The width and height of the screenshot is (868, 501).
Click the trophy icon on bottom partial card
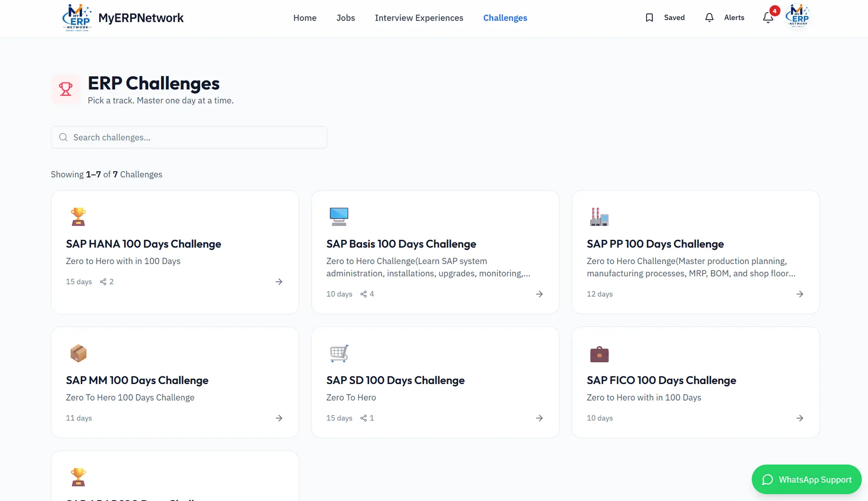coord(78,477)
